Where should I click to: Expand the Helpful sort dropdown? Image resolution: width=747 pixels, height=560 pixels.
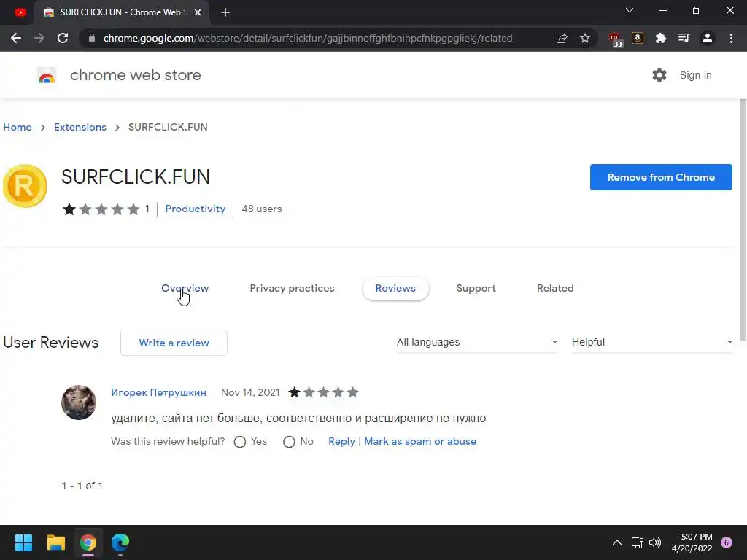click(651, 343)
